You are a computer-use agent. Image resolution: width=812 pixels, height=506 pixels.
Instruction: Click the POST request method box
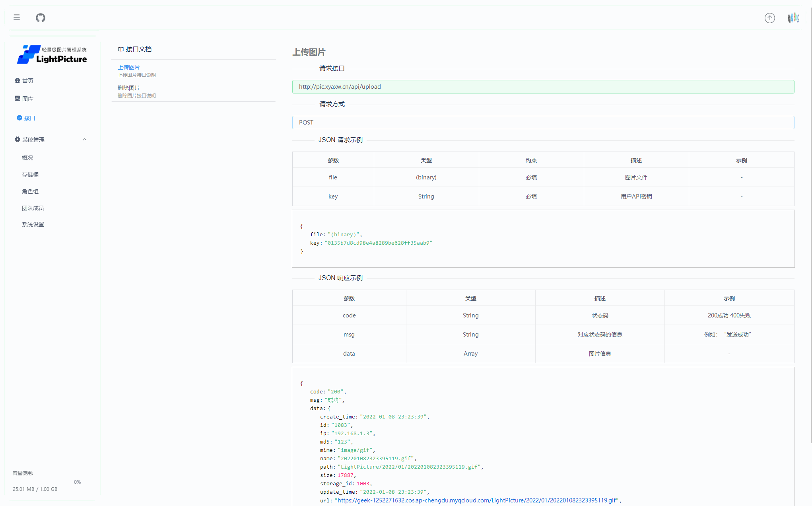tap(543, 123)
